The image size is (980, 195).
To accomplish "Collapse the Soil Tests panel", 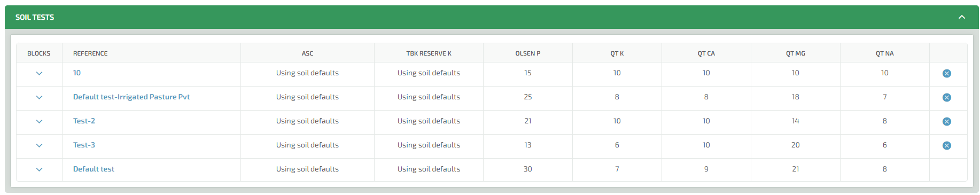I will 962,17.
